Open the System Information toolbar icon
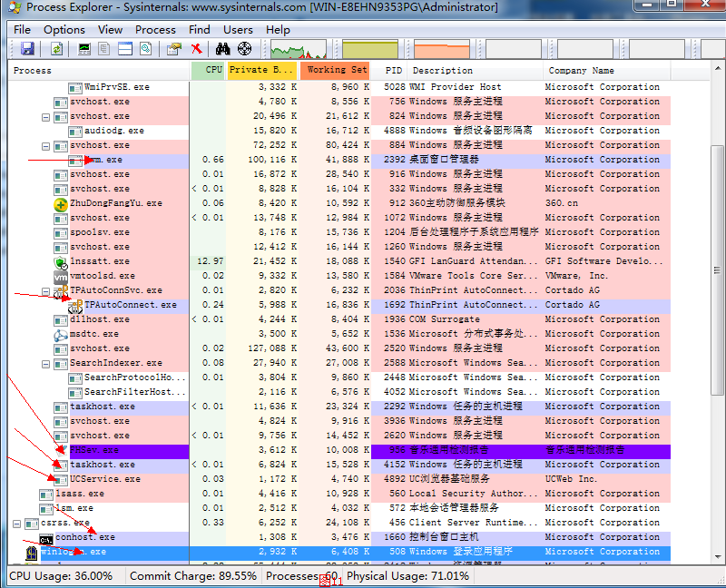This screenshot has height=588, width=726. click(83, 49)
